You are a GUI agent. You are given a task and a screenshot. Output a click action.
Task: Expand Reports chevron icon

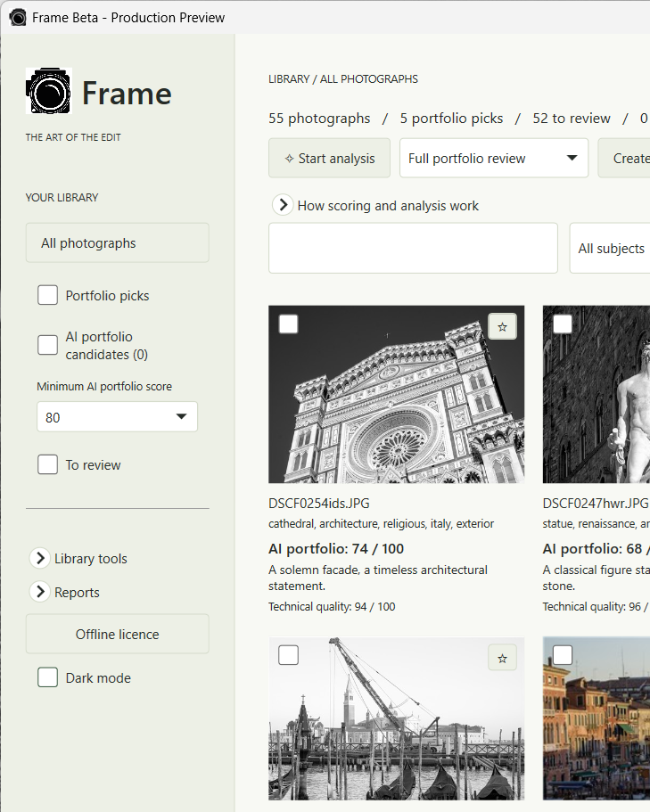[40, 591]
